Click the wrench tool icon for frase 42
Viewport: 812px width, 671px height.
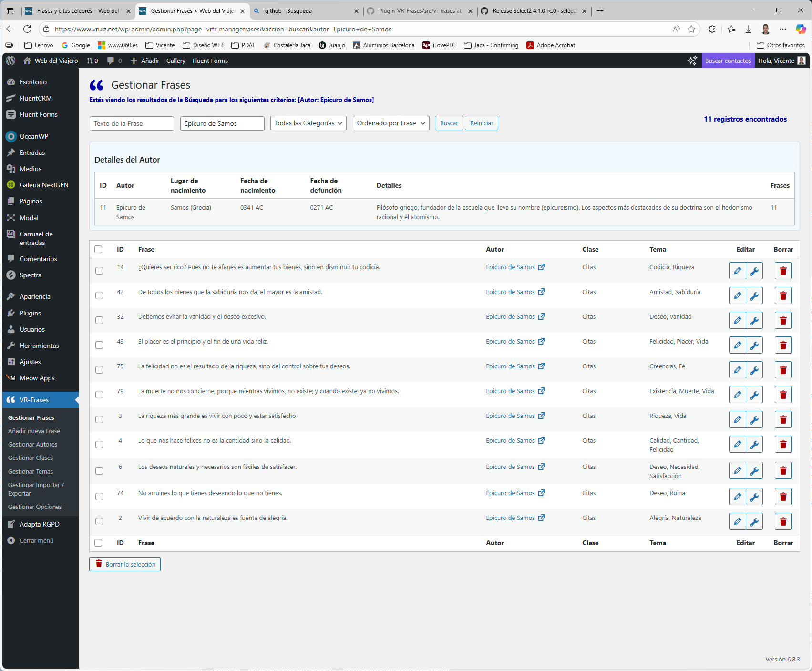click(754, 295)
